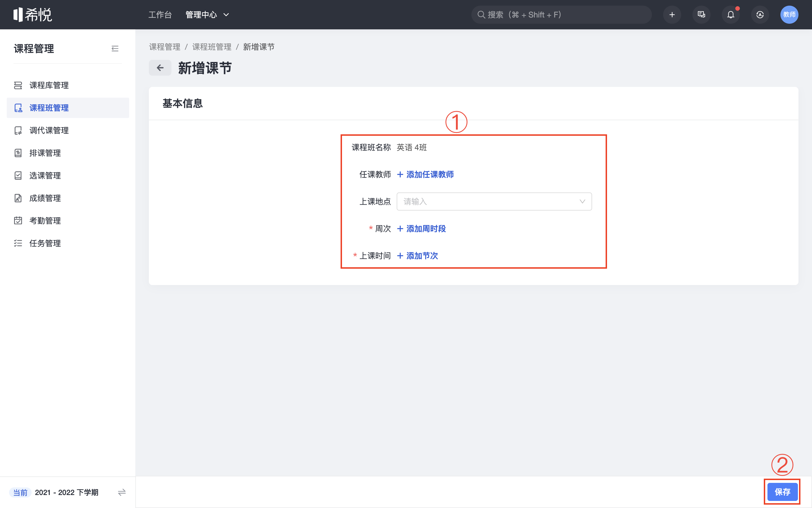Open 选课管理 in sidebar
The image size is (812, 508).
(68, 175)
